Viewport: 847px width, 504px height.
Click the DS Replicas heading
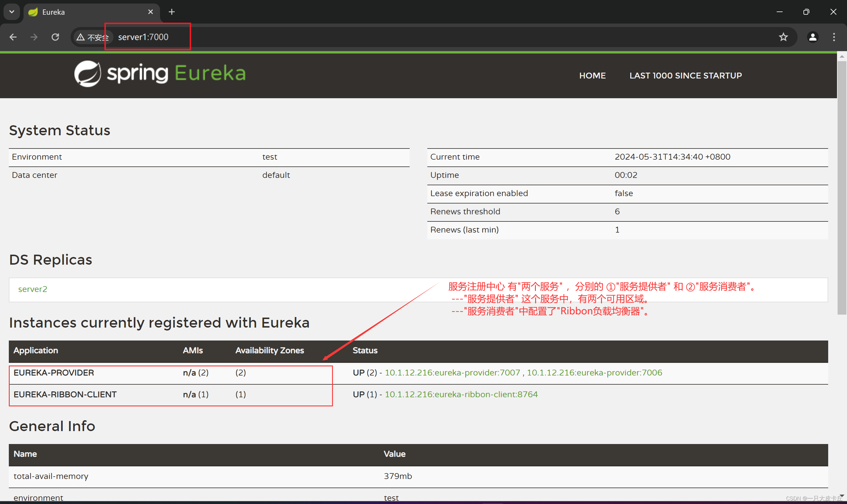(51, 260)
